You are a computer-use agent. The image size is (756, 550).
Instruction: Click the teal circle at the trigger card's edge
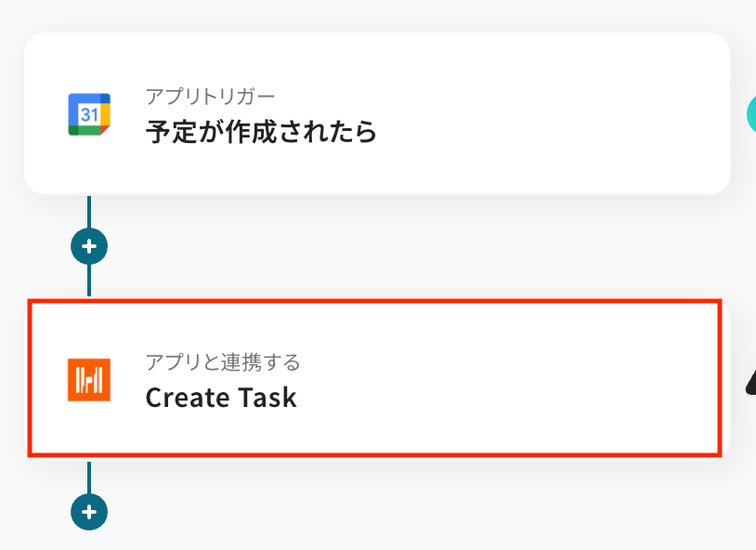(751, 114)
